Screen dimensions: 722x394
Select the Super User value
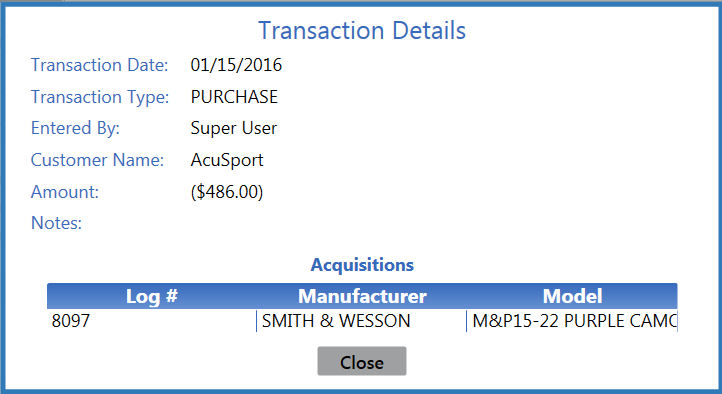pyautogui.click(x=234, y=128)
